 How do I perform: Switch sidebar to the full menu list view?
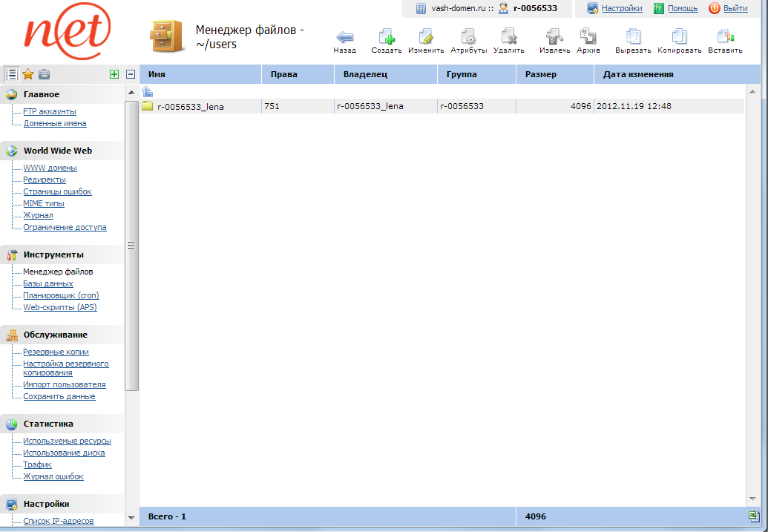(x=11, y=73)
